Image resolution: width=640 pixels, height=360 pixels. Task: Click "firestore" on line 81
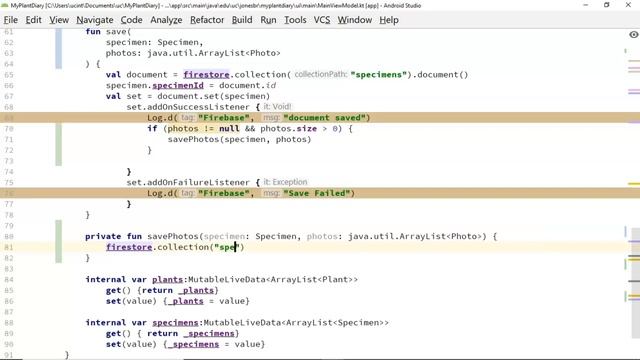(129, 247)
